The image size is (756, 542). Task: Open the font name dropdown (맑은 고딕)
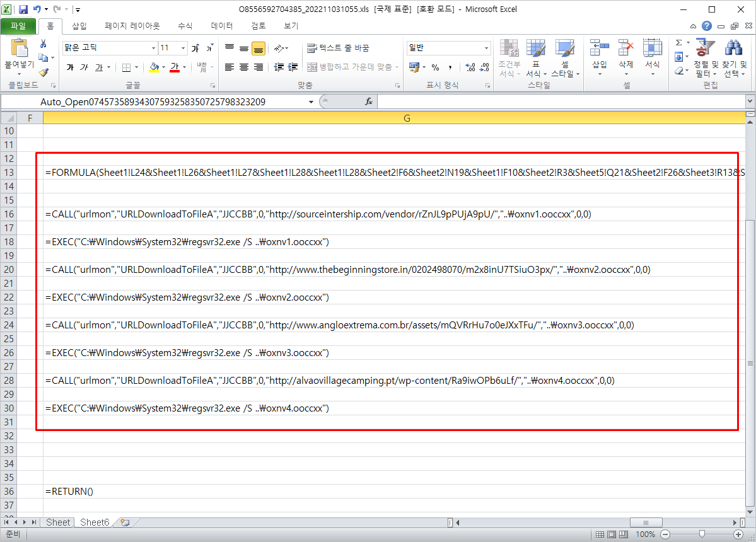(x=153, y=48)
